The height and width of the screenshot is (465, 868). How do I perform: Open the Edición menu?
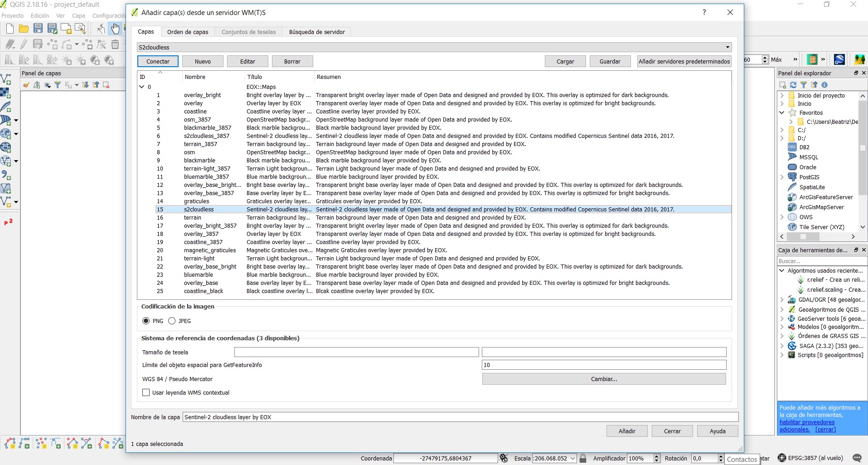(40, 15)
